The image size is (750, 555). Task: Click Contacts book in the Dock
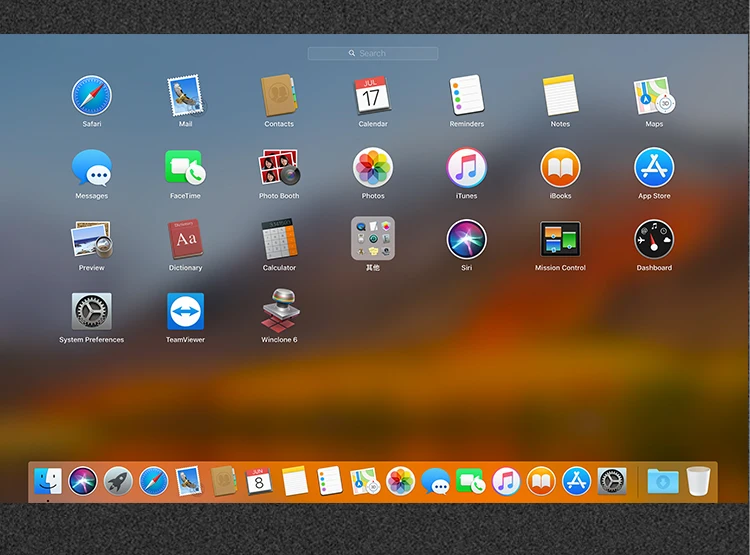point(223,481)
